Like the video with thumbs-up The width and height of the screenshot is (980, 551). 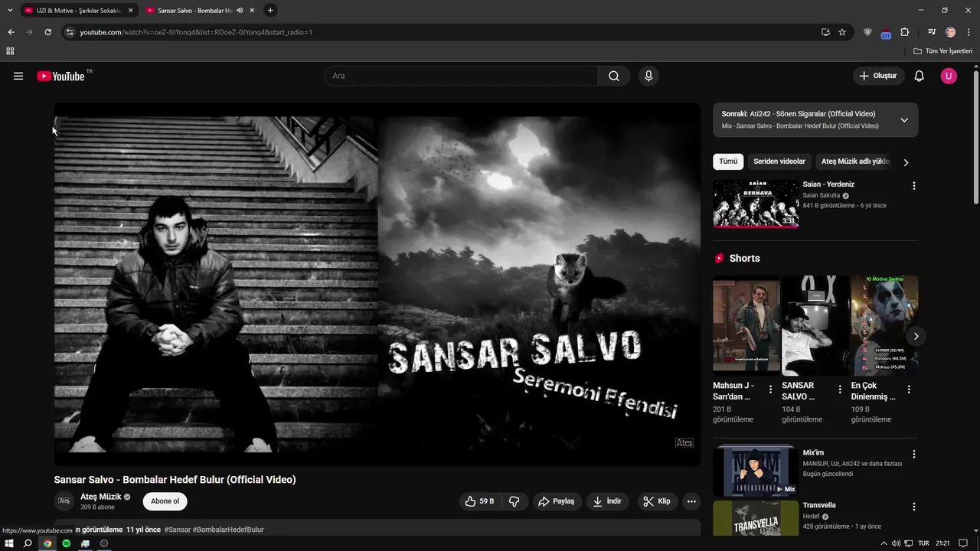[x=479, y=501]
